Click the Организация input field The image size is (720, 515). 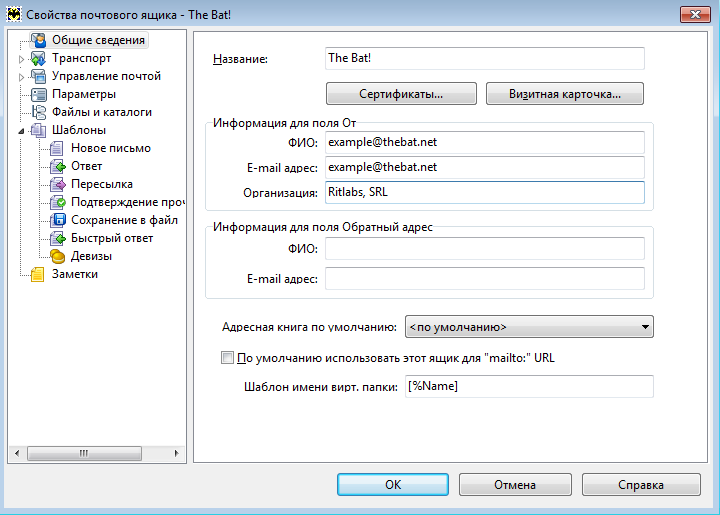(485, 192)
